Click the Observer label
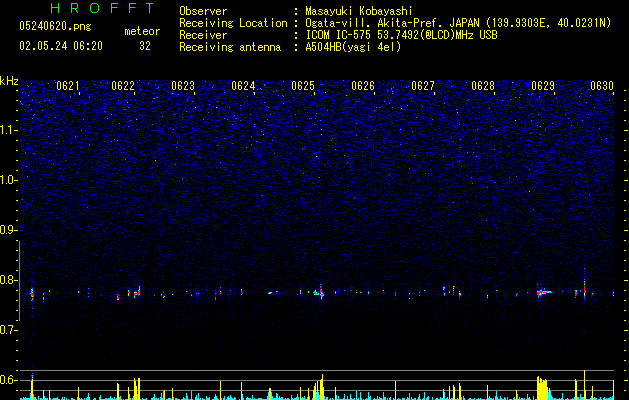Screen dimensions: 629x400 [203, 11]
